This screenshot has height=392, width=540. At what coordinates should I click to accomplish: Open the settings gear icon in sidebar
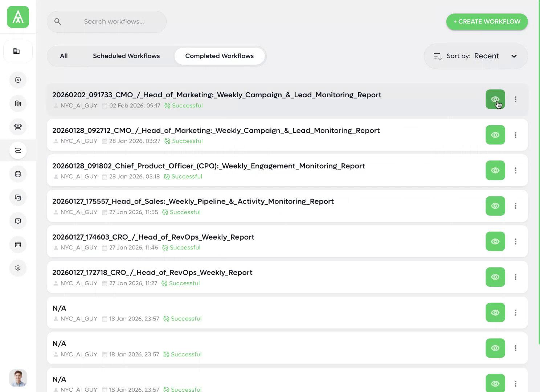tap(18, 268)
